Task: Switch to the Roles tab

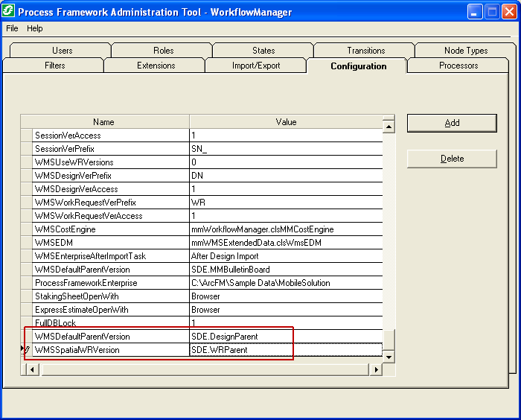Action: click(163, 51)
